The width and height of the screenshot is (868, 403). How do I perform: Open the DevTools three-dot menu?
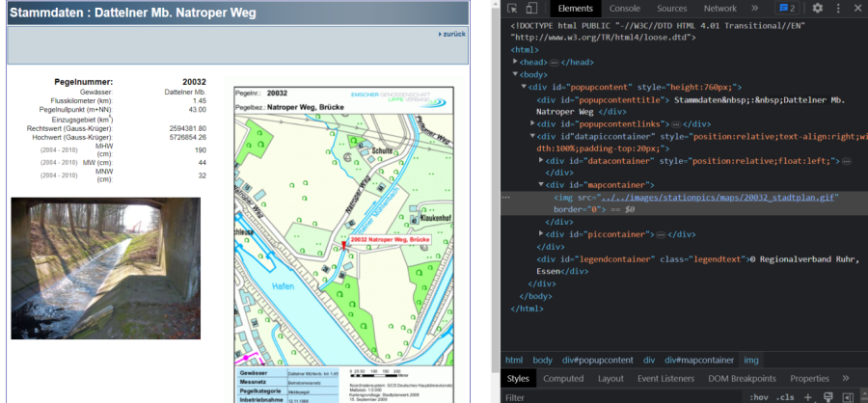(837, 8)
